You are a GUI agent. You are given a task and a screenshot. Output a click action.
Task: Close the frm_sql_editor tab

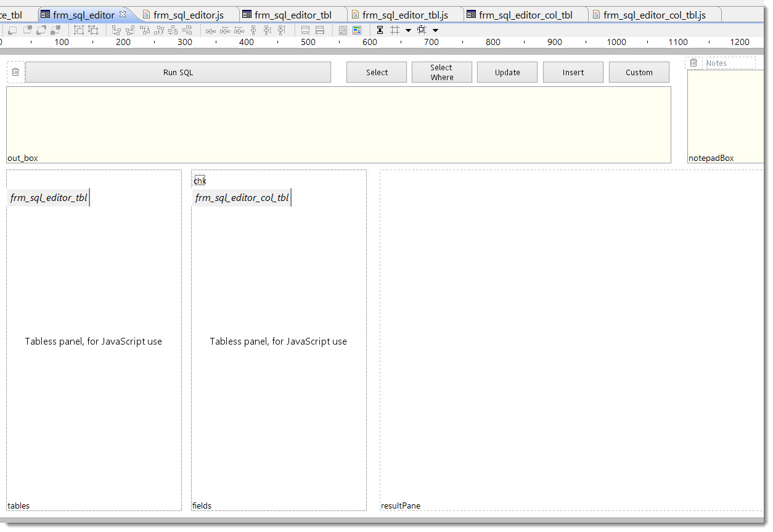122,14
